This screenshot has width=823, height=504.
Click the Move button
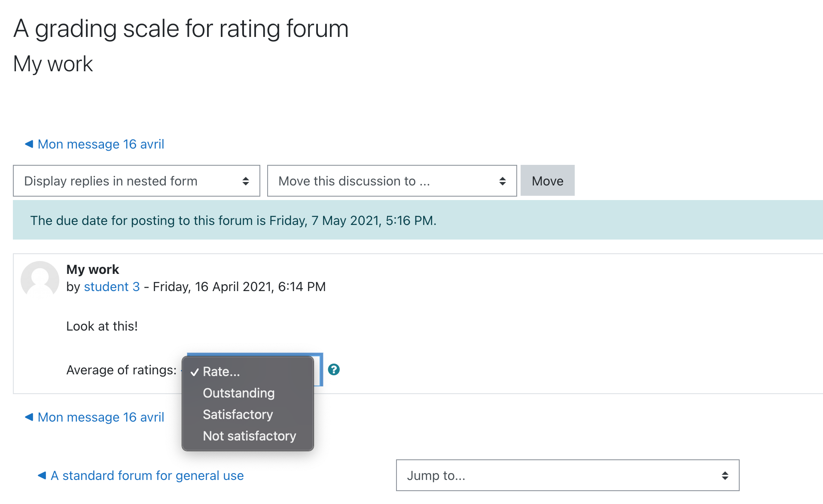tap(547, 181)
